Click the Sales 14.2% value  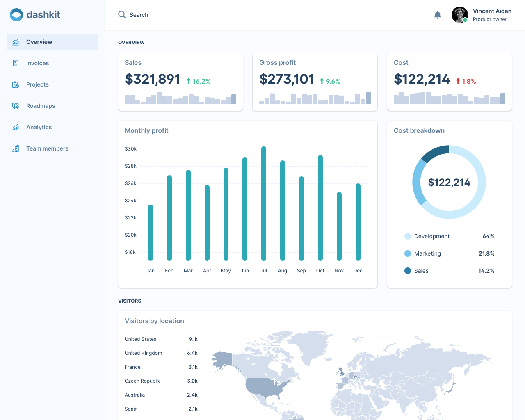[486, 271]
